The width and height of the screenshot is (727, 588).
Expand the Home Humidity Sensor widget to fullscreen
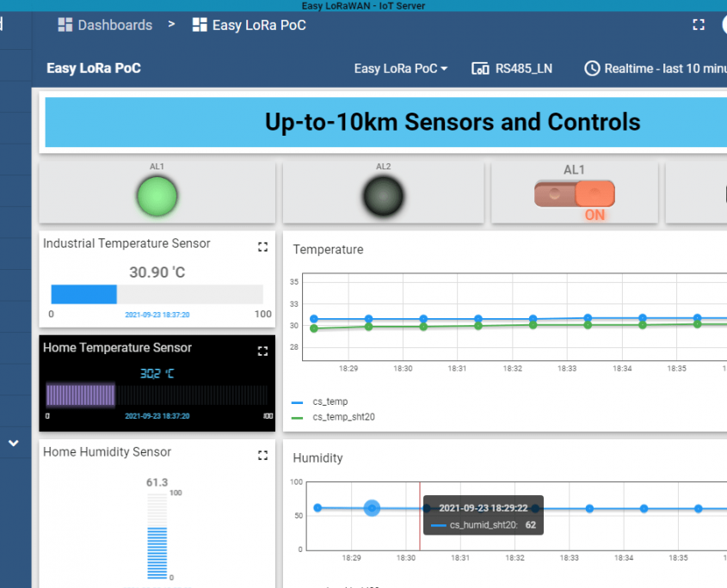(262, 456)
